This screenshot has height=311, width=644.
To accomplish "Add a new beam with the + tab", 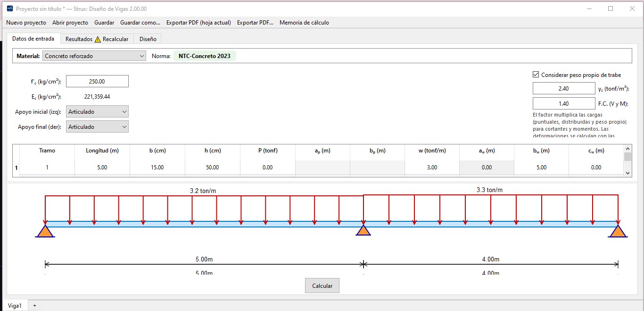I will click(34, 306).
